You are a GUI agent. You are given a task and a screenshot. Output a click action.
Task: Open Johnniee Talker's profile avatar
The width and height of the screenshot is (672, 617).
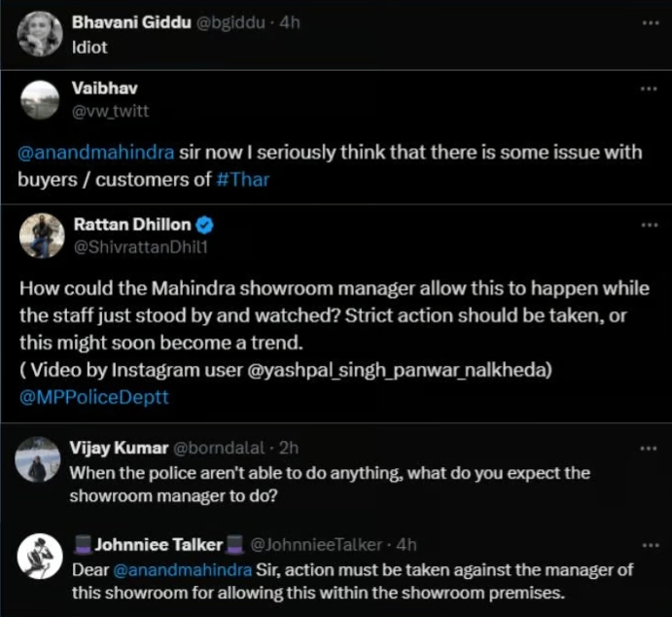[x=41, y=557]
